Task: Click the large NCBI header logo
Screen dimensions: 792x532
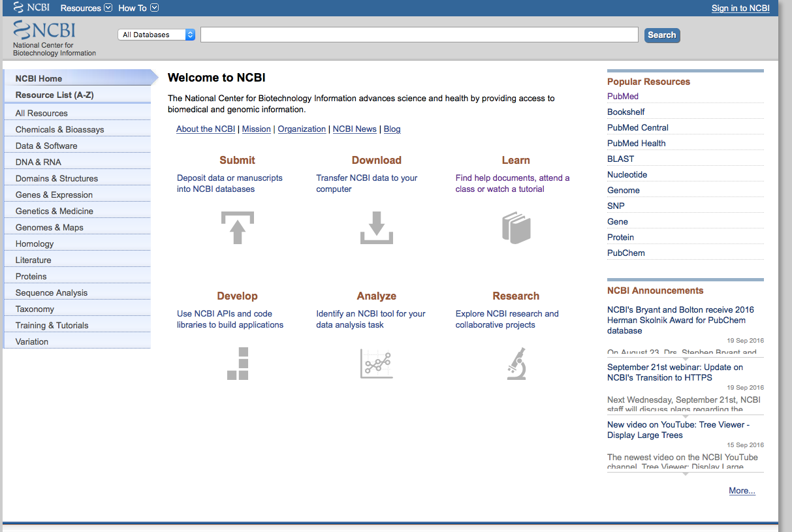Action: click(x=44, y=30)
